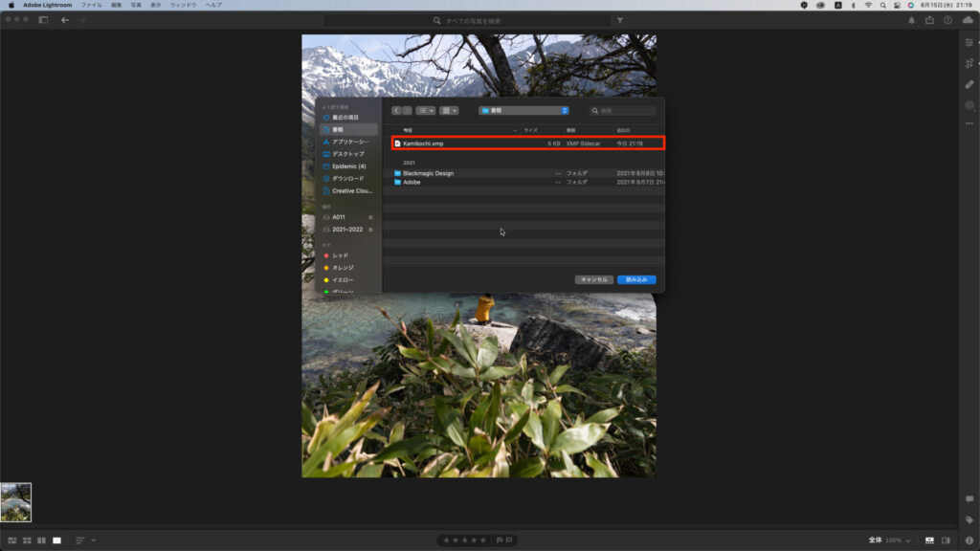This screenshot has height=551, width=980.
Task: Click the dialog back navigation chevron
Action: point(396,111)
